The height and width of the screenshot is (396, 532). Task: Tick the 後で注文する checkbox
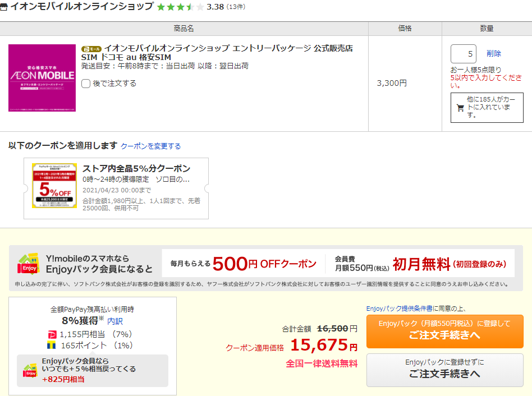[x=86, y=84]
